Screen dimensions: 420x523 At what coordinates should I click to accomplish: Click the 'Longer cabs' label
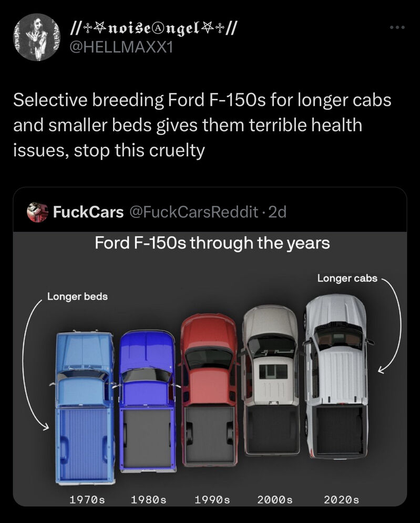pos(347,278)
